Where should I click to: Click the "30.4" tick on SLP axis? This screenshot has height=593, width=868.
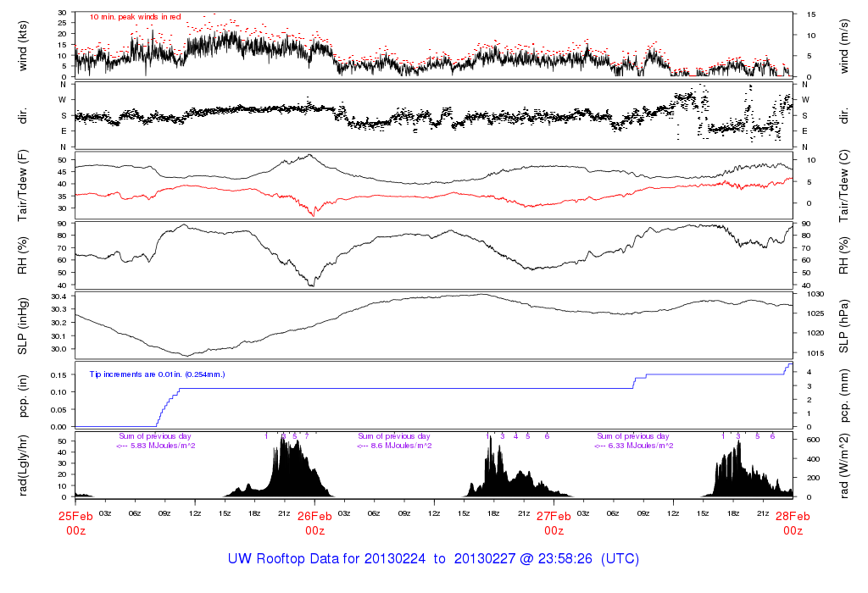pyautogui.click(x=58, y=296)
